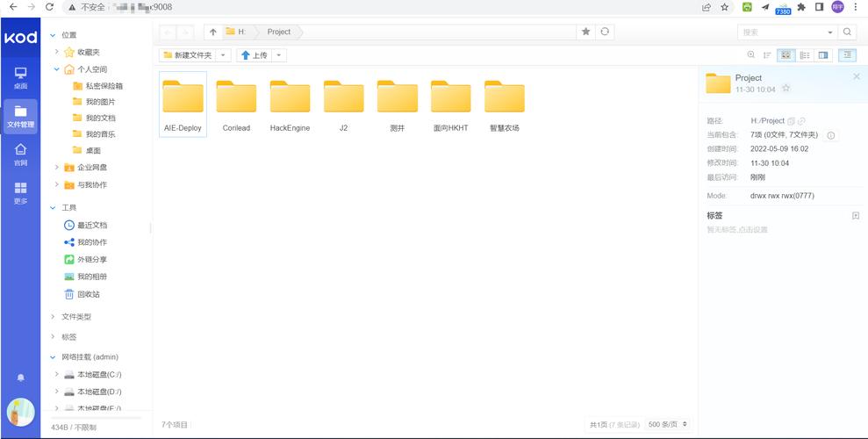The image size is (868, 439).
Task: Collapse the 网络挂载 (admin) section
Action: pyautogui.click(x=53, y=357)
